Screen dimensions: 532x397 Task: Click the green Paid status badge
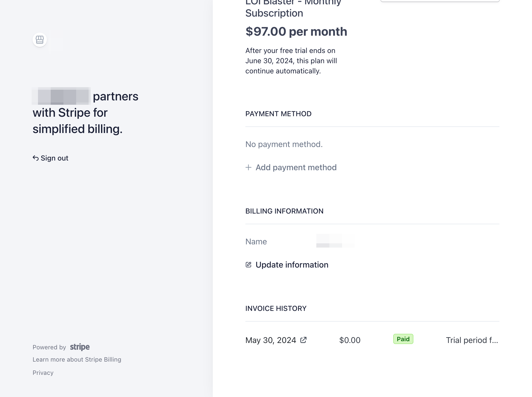pos(403,339)
